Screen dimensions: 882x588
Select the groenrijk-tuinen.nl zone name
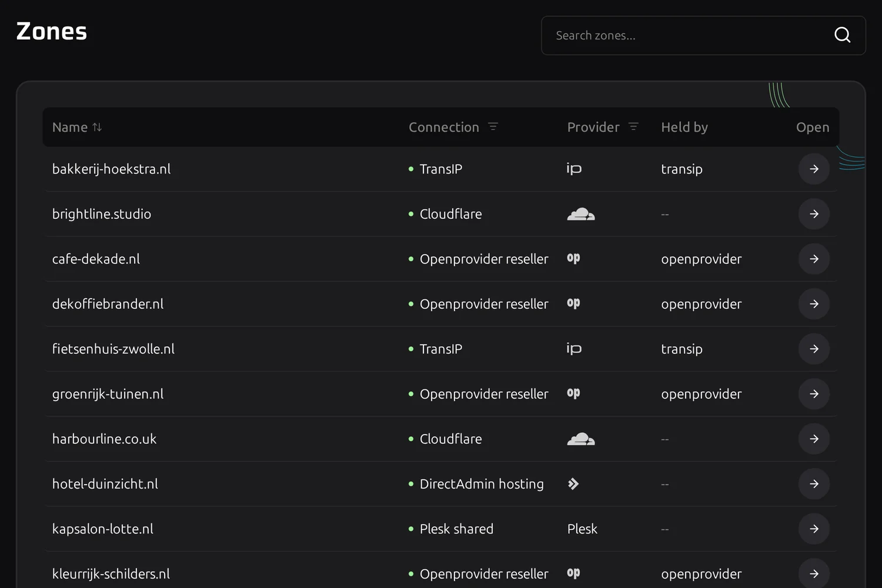click(108, 394)
